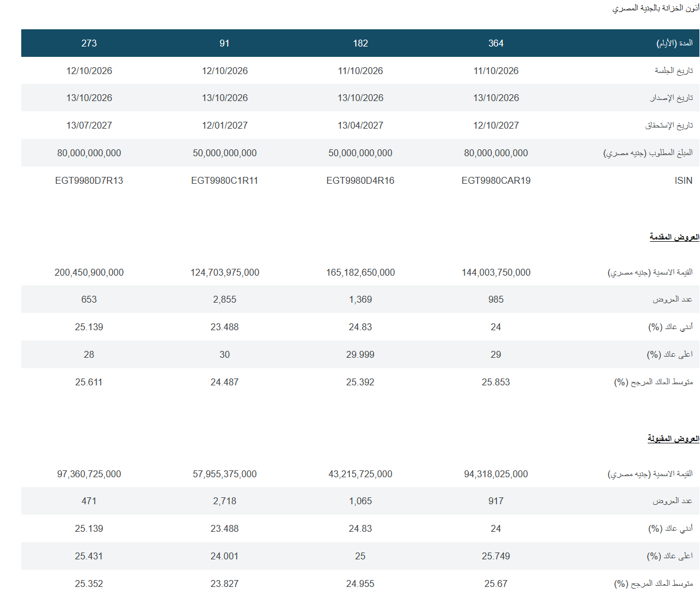This screenshot has width=700, height=599.
Task: Select ISIN code EGT9980CAR19
Action: click(496, 180)
